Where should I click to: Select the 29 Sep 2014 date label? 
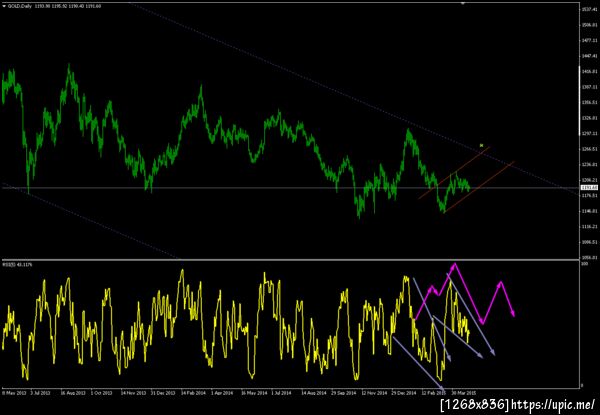point(344,392)
